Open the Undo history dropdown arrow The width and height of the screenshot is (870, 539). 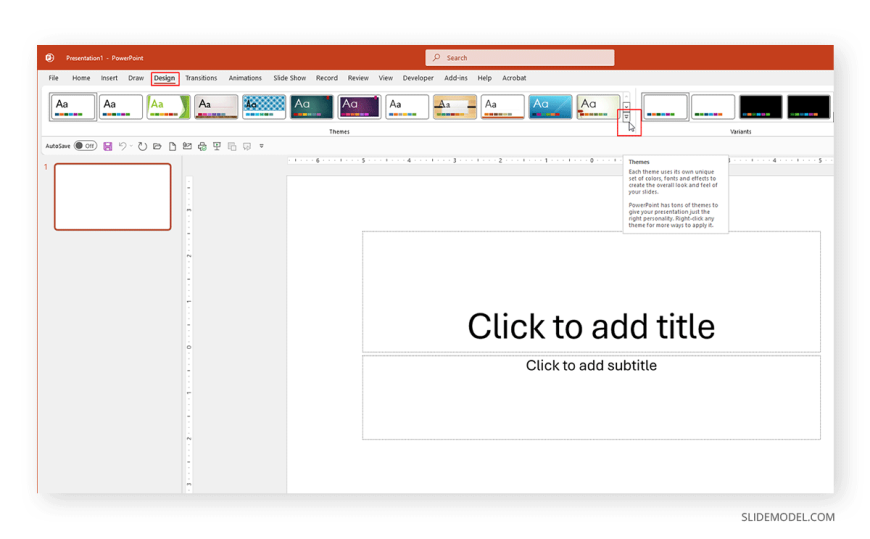coord(131,146)
